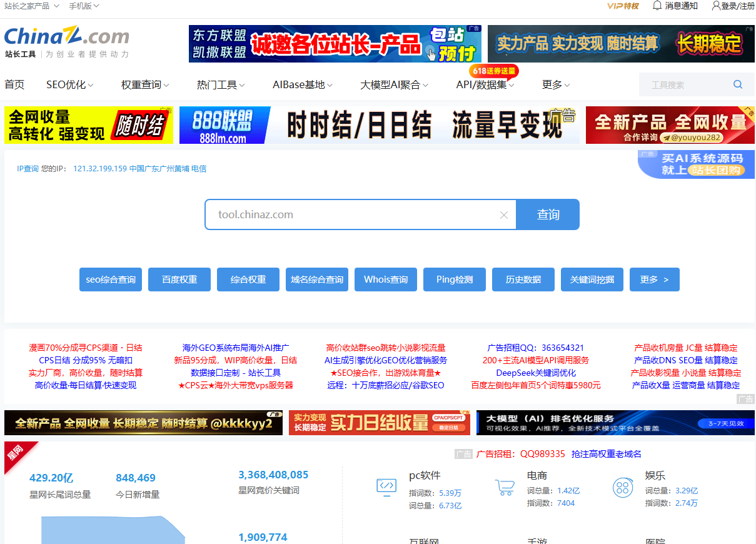Click the 百度权重 button
Viewport: 756px width, 544px height.
coord(179,280)
